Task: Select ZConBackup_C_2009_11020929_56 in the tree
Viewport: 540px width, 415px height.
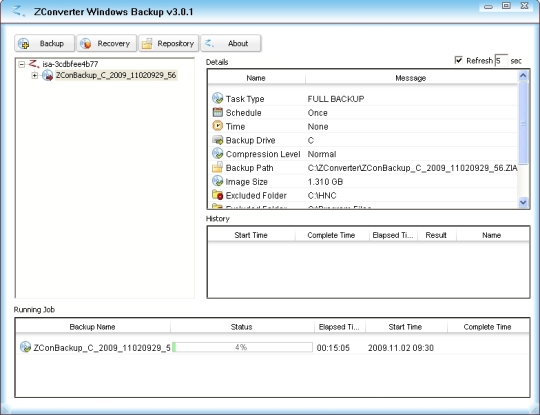Action: pos(116,75)
